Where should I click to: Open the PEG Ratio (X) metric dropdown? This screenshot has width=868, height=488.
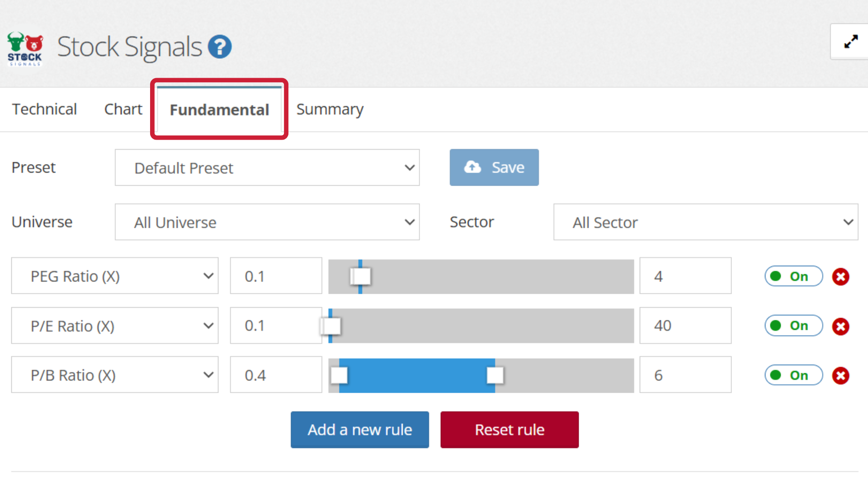coord(115,276)
